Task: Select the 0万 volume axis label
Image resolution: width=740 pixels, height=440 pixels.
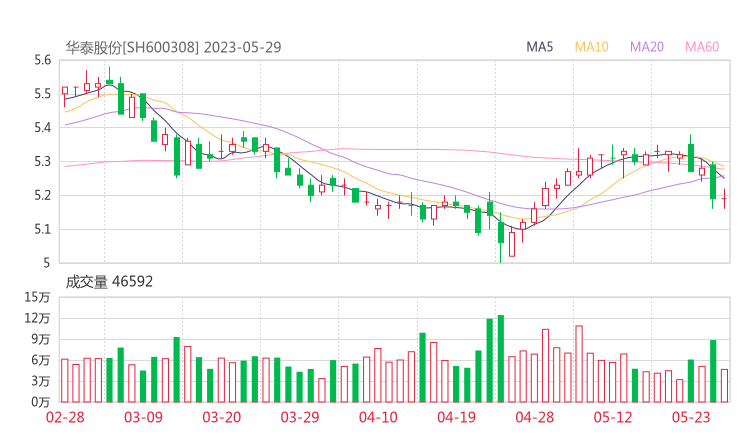Action: coord(41,402)
